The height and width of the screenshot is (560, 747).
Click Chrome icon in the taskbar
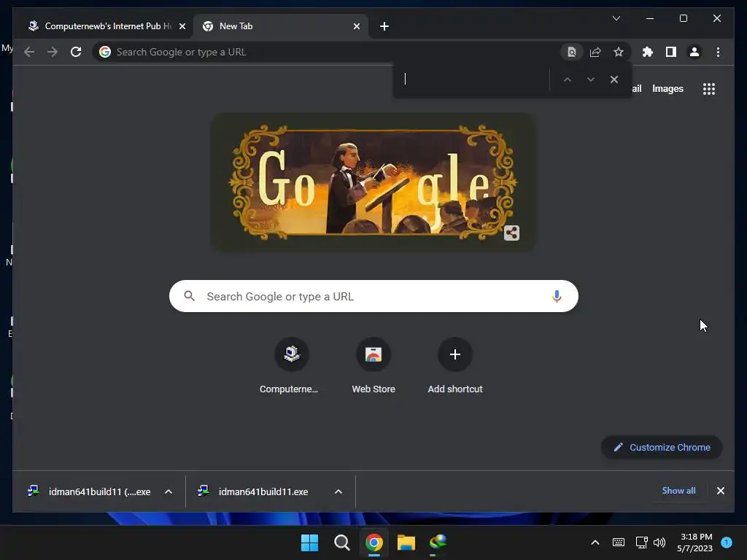[374, 542]
